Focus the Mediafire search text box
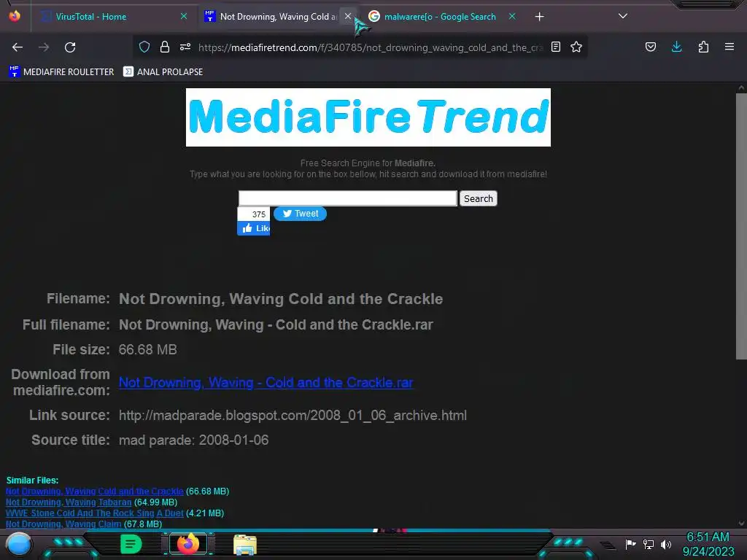747x560 pixels. 348,198
